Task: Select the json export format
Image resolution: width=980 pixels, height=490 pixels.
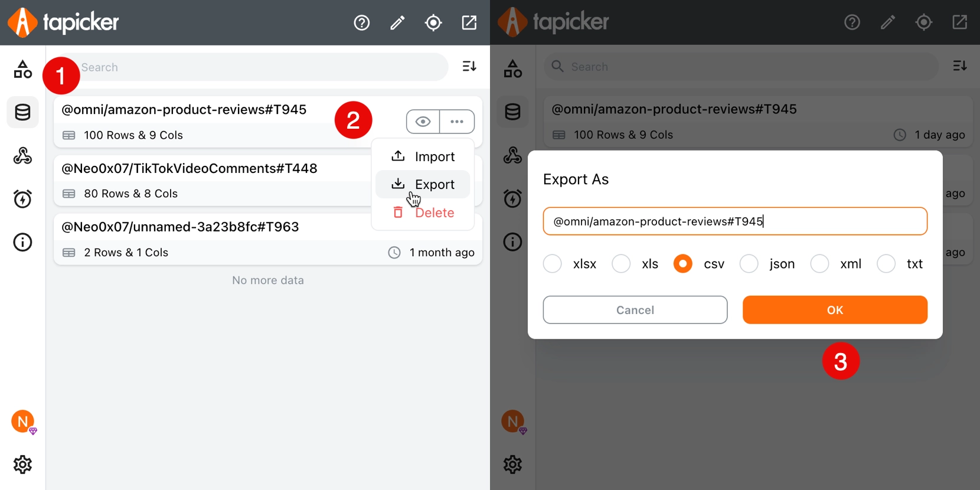Action: pyautogui.click(x=749, y=264)
